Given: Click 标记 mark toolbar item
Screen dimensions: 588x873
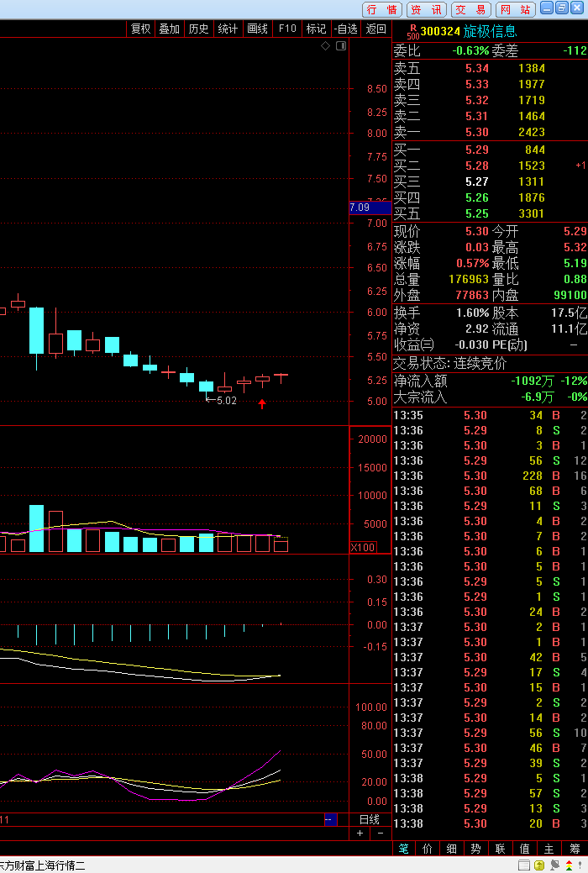Looking at the screenshot, I should pyautogui.click(x=317, y=29).
